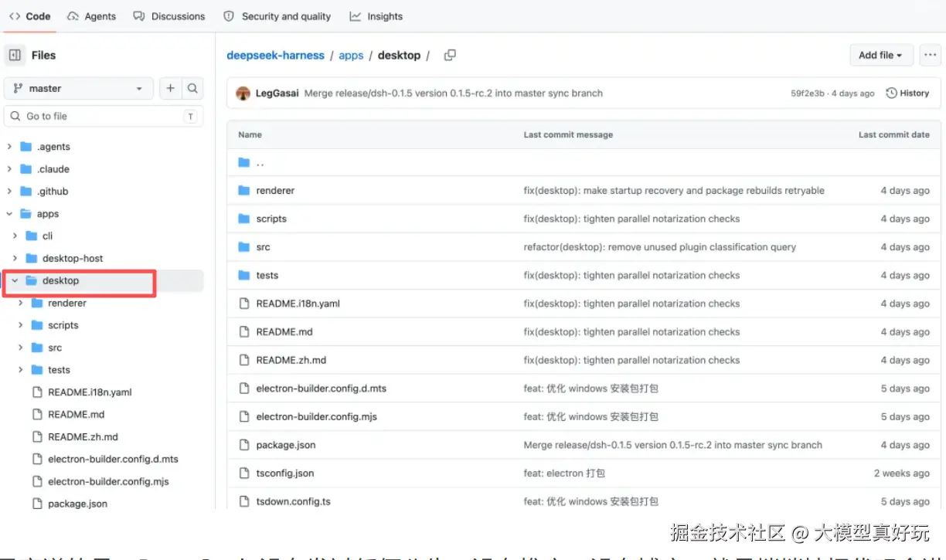Image resolution: width=946 pixels, height=560 pixels.
Task: Open commit hash 59f2e3b
Action: coord(807,93)
